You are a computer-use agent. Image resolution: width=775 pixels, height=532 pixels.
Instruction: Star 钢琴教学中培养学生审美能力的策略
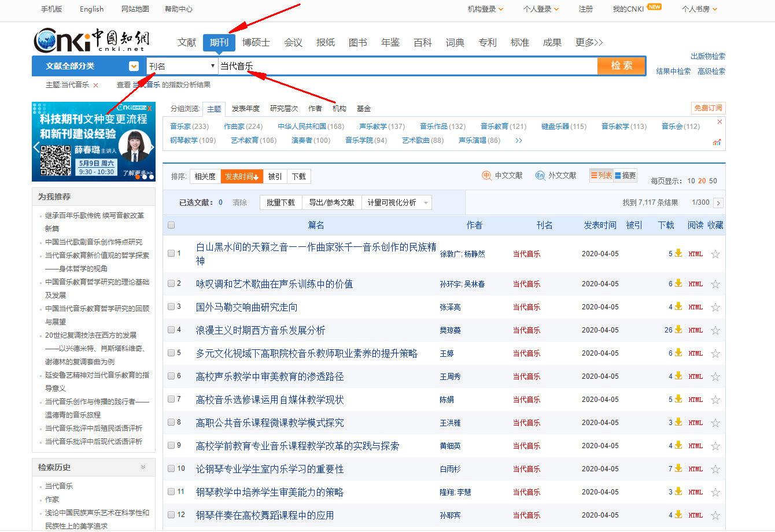[715, 492]
